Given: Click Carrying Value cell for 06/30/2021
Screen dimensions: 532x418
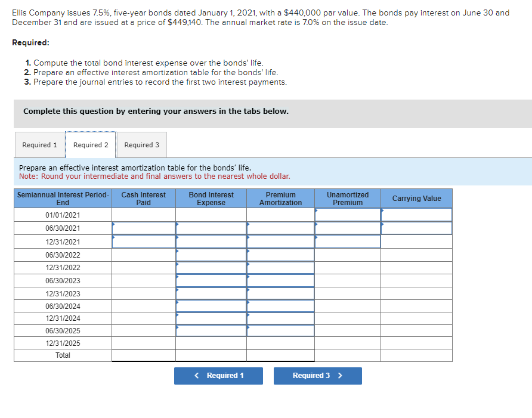Looking at the screenshot, I should (x=417, y=228).
